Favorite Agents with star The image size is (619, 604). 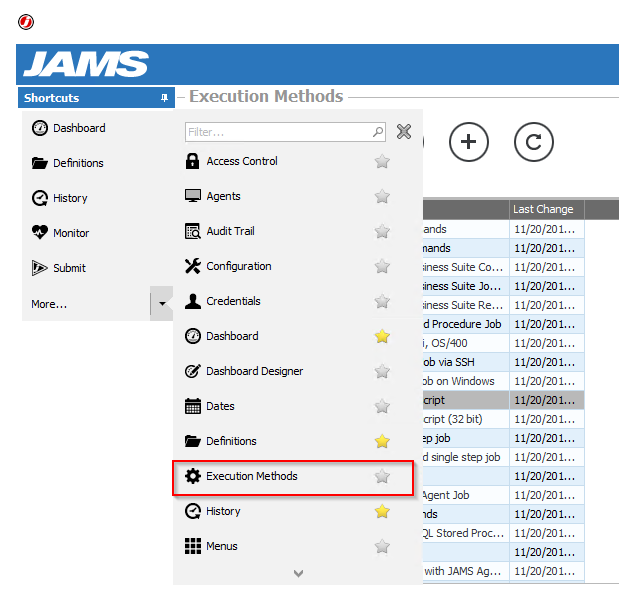pyautogui.click(x=382, y=196)
